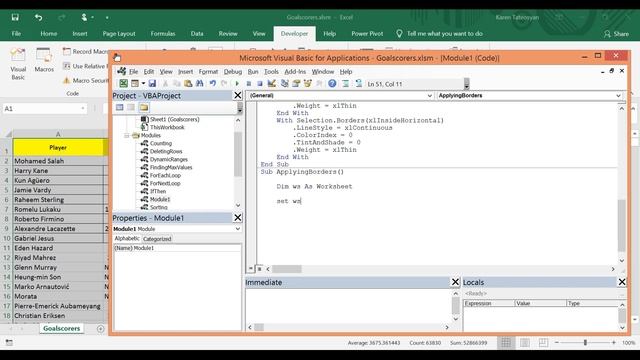Click the blue Help question mark icon
Viewport: 640px width, 360px height.
[x=332, y=83]
